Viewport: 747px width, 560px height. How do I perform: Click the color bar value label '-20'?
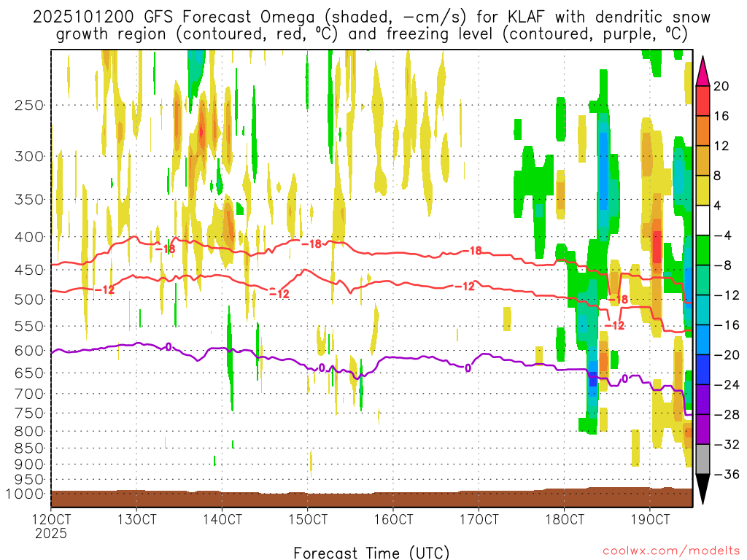(x=727, y=355)
